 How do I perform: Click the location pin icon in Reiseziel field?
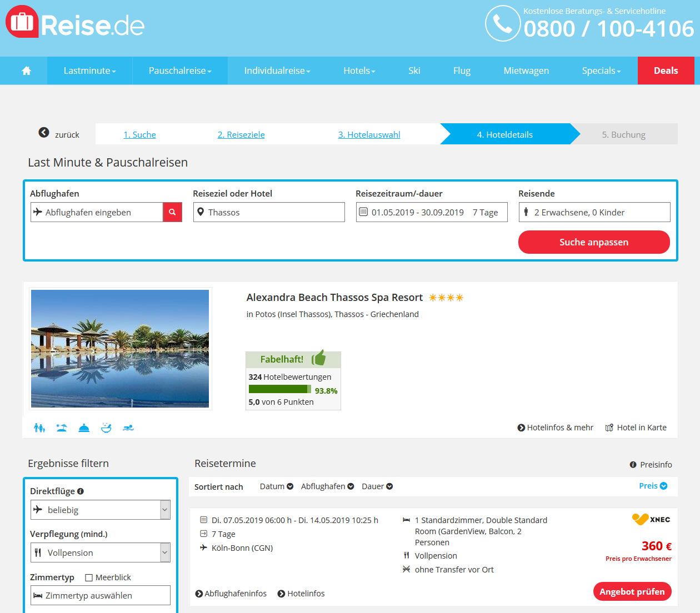pos(201,212)
